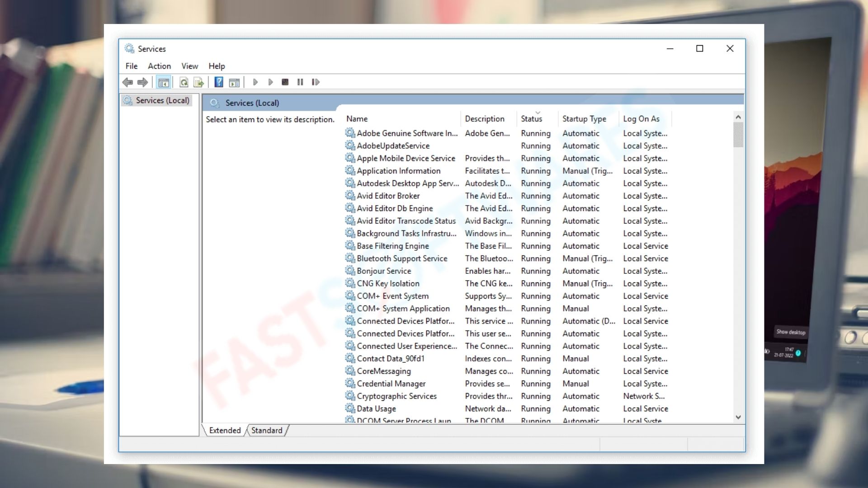Viewport: 868px width, 488px height.
Task: Click the Forward arrow in toolbar
Action: pos(142,82)
